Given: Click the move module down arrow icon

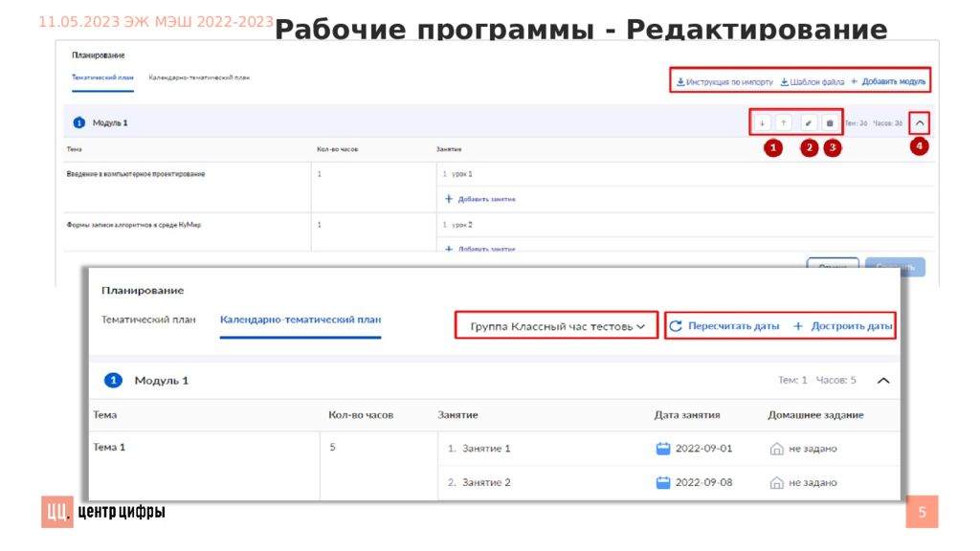Looking at the screenshot, I should (763, 122).
